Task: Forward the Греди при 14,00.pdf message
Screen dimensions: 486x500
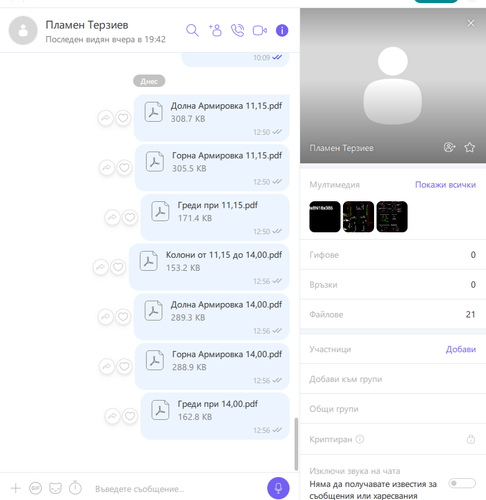Action: pos(112,416)
